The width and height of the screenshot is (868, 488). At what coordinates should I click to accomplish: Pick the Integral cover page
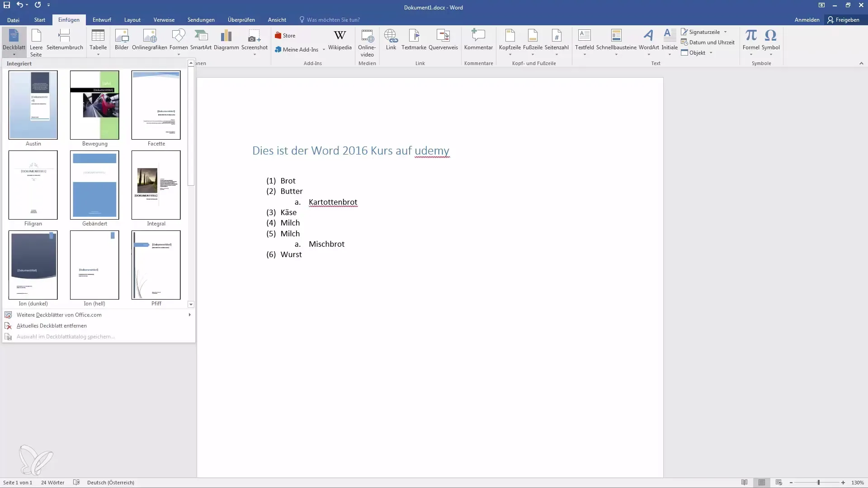(156, 185)
